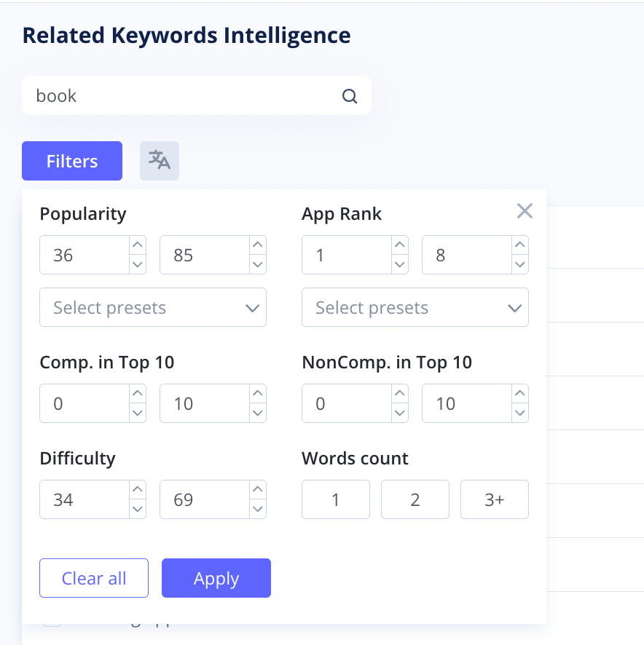Toggle words count 2 option

pos(415,499)
